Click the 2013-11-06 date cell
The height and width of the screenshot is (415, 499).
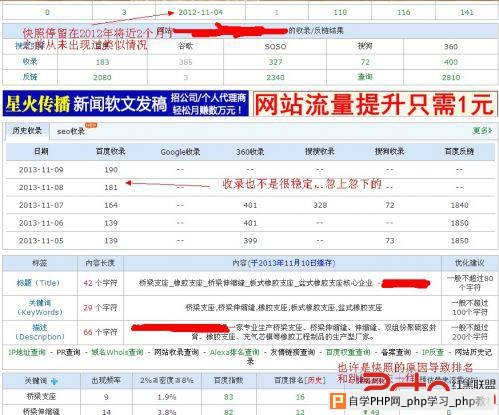(41, 223)
